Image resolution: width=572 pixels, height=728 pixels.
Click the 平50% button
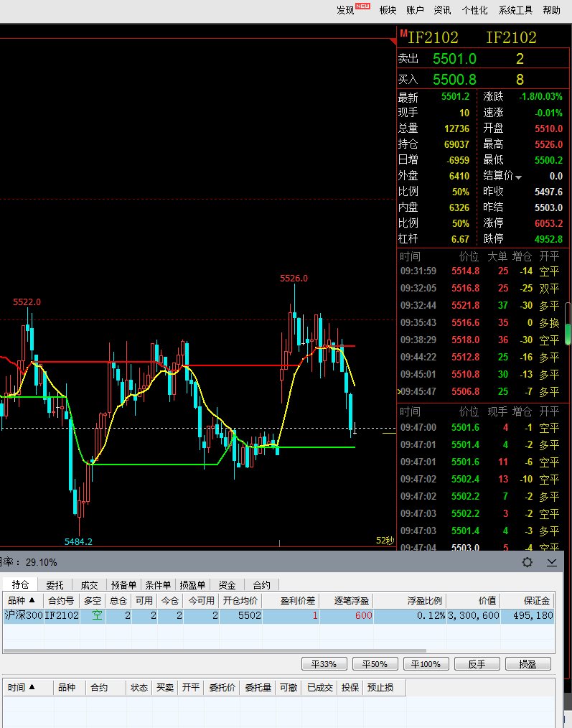click(x=375, y=664)
